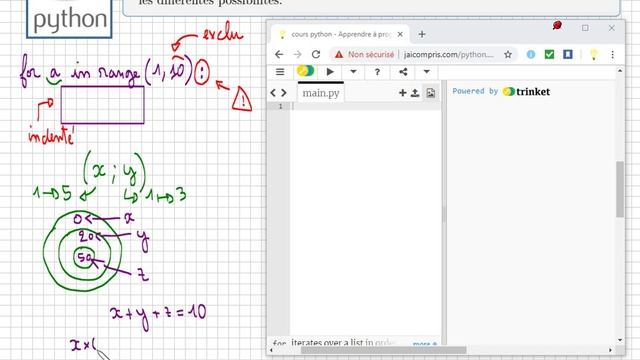The image size is (640, 360).
Task: Upload a file using upload icon
Action: click(x=415, y=93)
